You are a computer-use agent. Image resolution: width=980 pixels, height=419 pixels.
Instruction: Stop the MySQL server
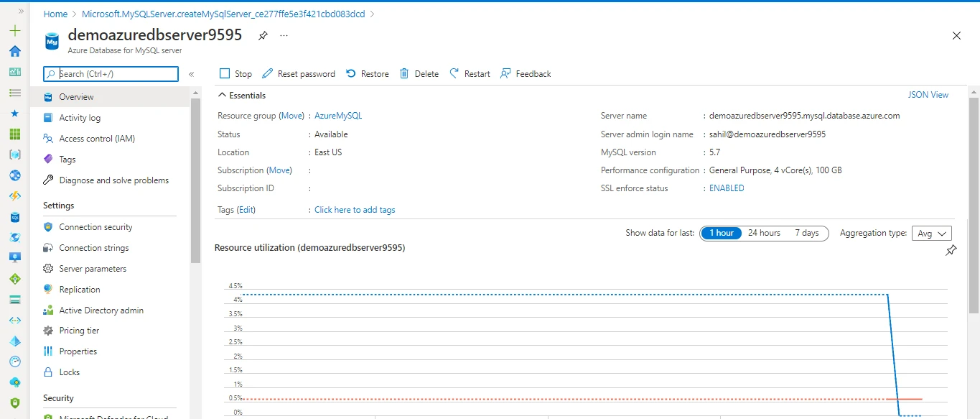[235, 73]
